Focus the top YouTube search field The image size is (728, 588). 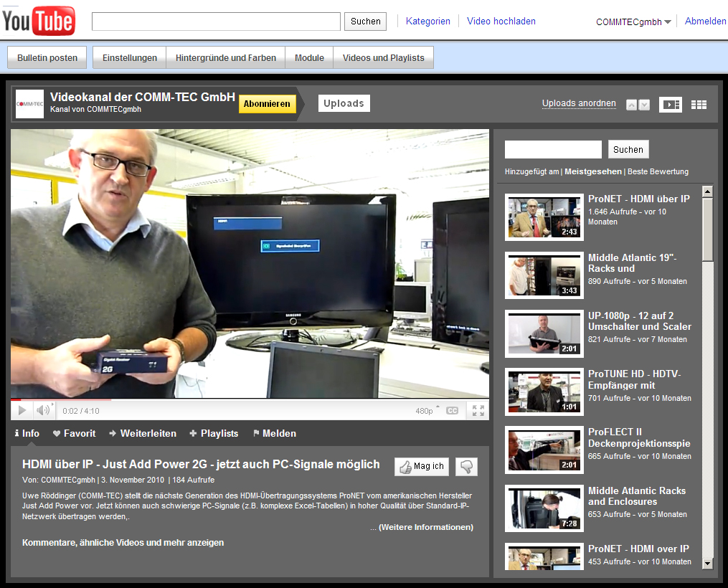216,22
